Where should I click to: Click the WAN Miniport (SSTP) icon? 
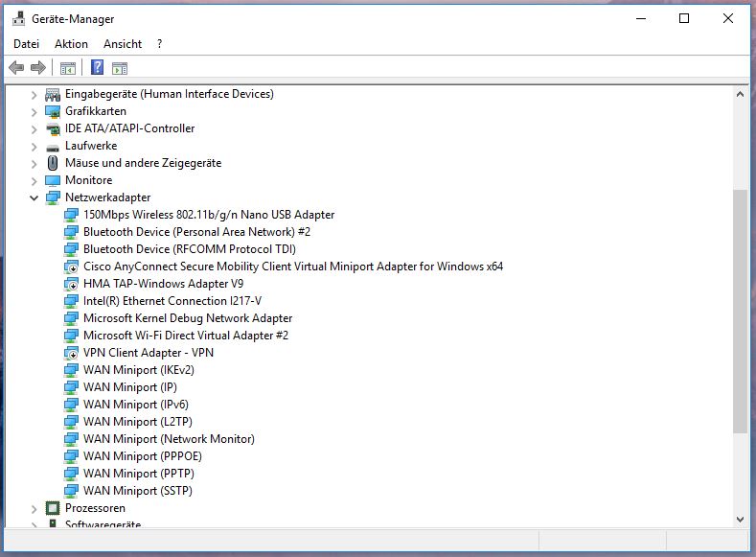click(x=71, y=491)
